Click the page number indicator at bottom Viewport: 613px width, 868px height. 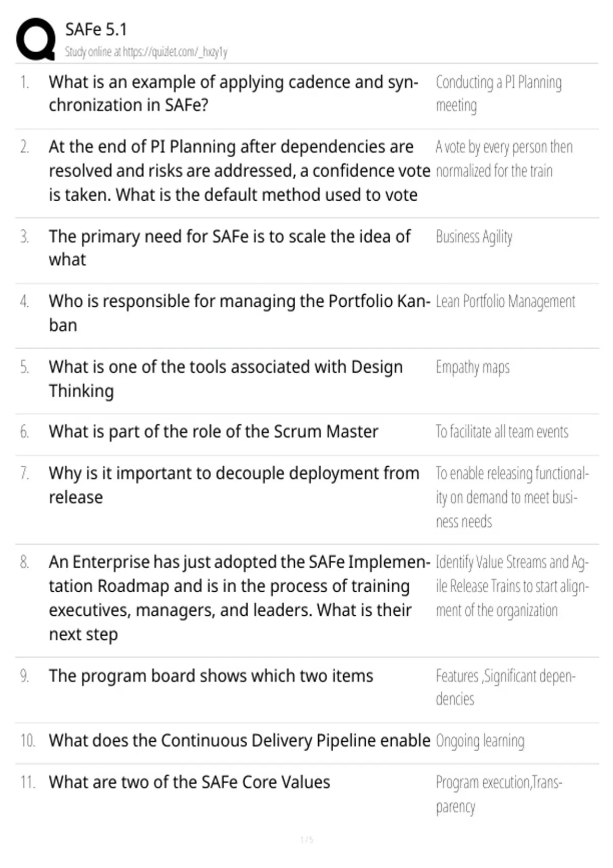[x=306, y=839]
